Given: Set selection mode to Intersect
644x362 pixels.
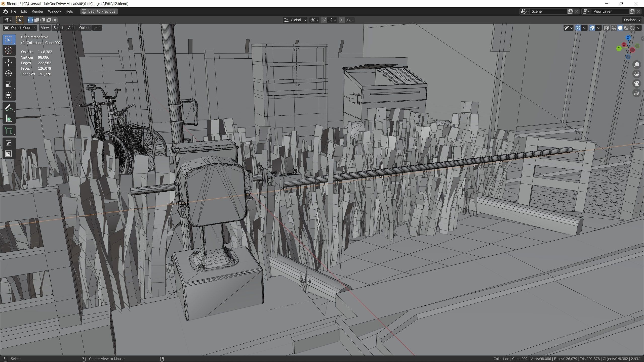Looking at the screenshot, I should point(55,20).
